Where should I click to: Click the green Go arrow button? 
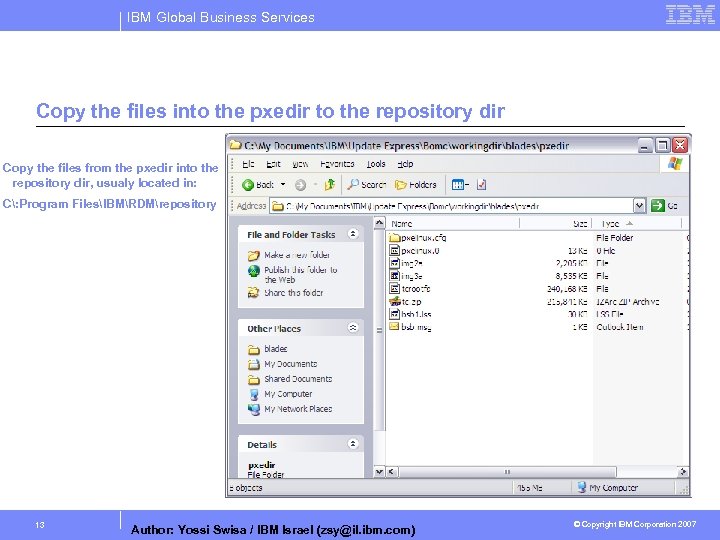[658, 206]
